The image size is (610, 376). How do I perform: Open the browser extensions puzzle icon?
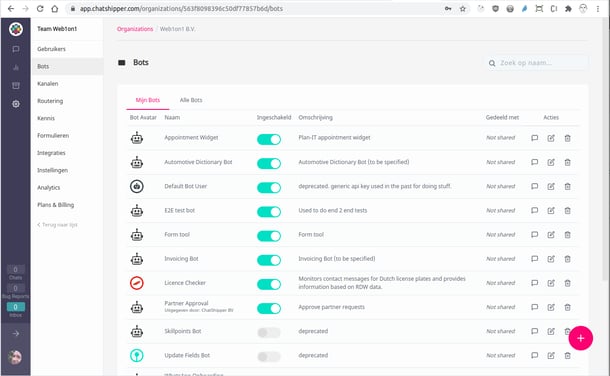568,9
